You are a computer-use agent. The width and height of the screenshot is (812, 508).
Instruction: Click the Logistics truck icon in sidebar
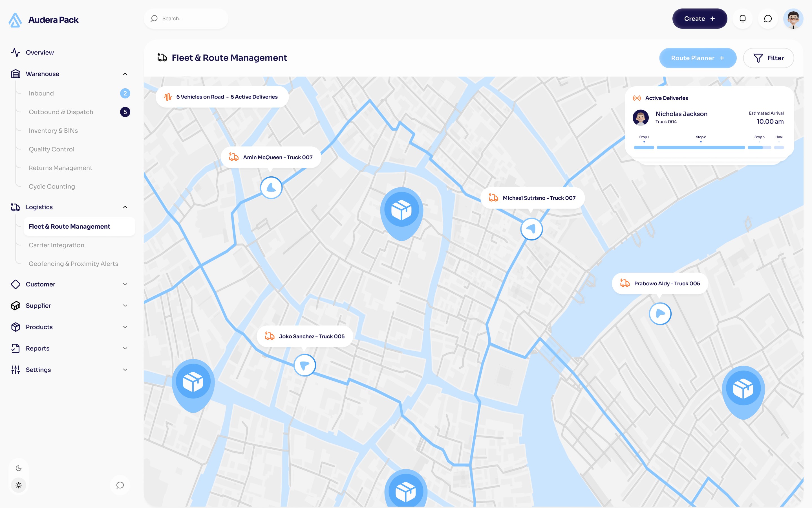tap(16, 207)
